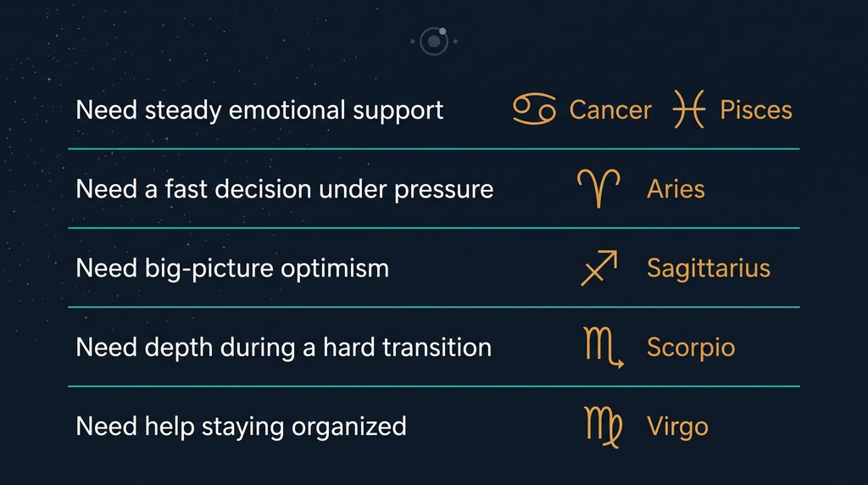Choose the Scorpio text label
Screen dimensions: 868x485
[x=691, y=348]
